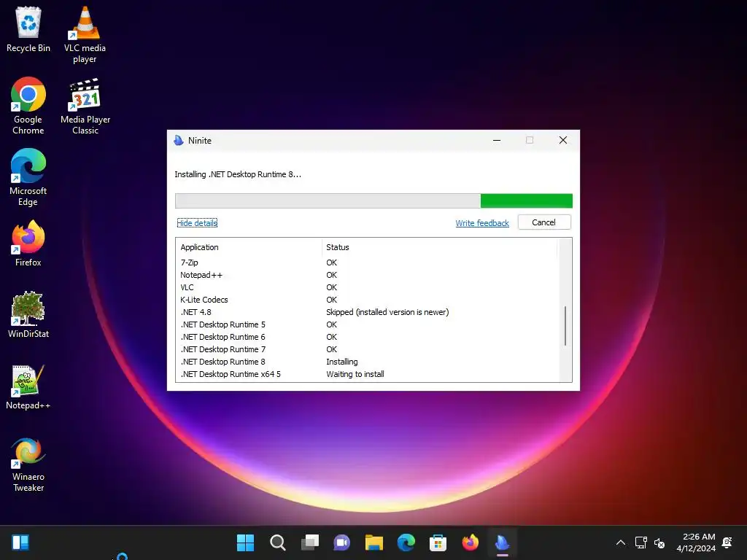This screenshot has width=747, height=560.
Task: Open the Recycle Bin desktop icon
Action: [28, 29]
